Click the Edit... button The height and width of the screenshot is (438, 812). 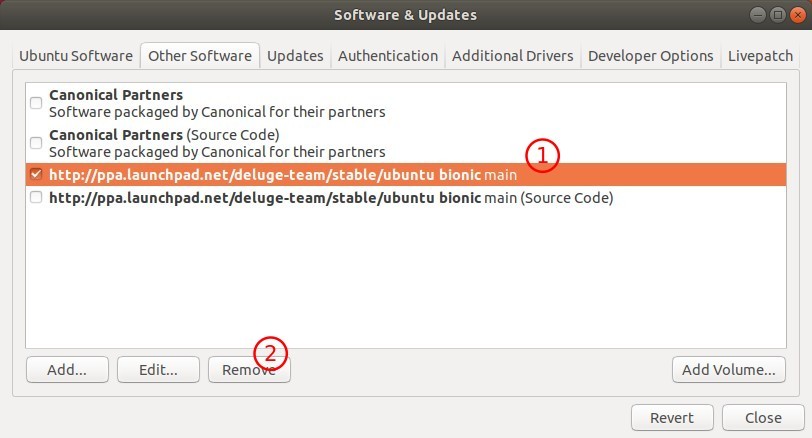pos(158,370)
